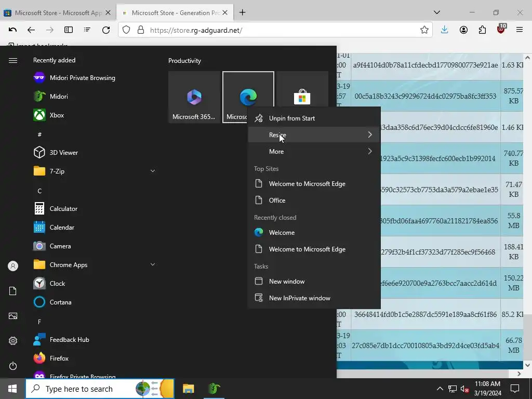Open the More submenu in the context menu

pos(314,151)
